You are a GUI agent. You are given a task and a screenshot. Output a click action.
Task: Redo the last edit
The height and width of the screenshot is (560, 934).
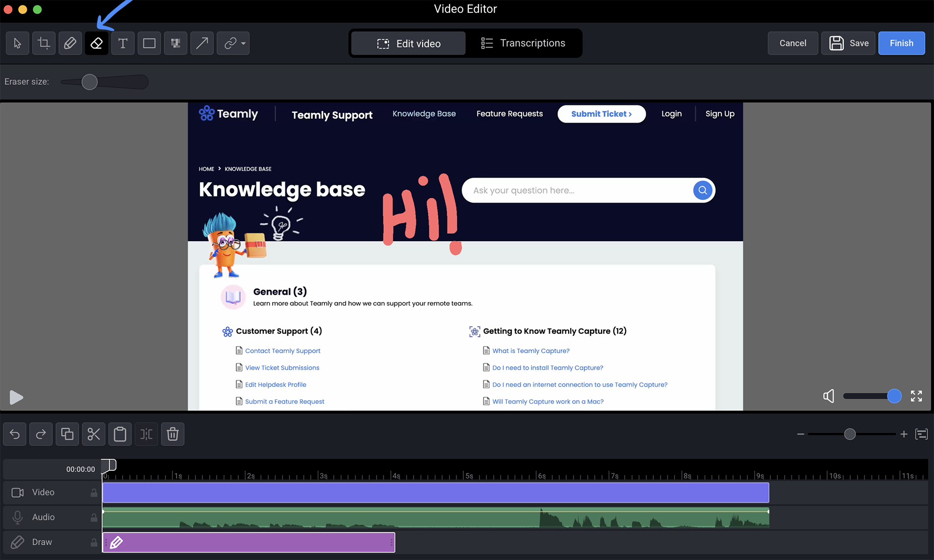pos(41,434)
